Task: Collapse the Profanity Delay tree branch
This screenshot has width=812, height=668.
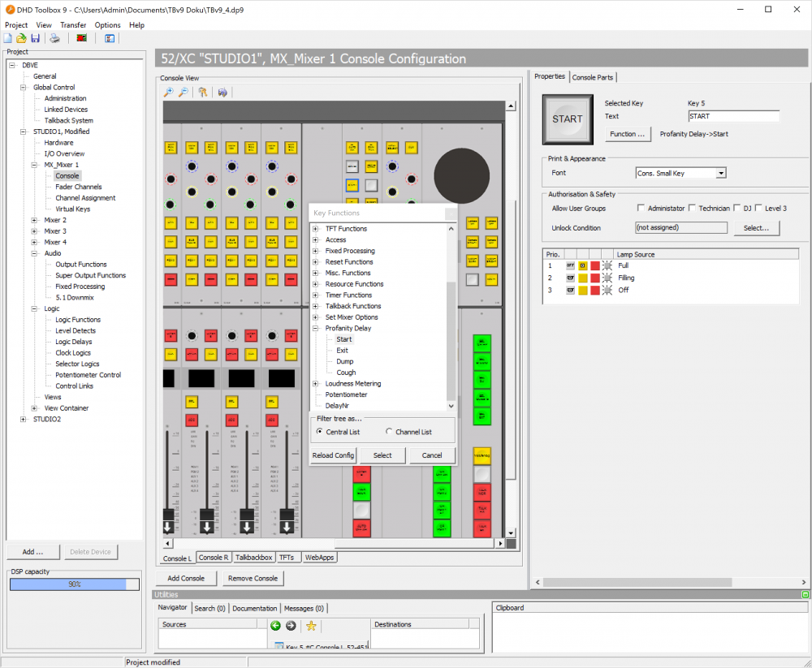Action: (317, 328)
